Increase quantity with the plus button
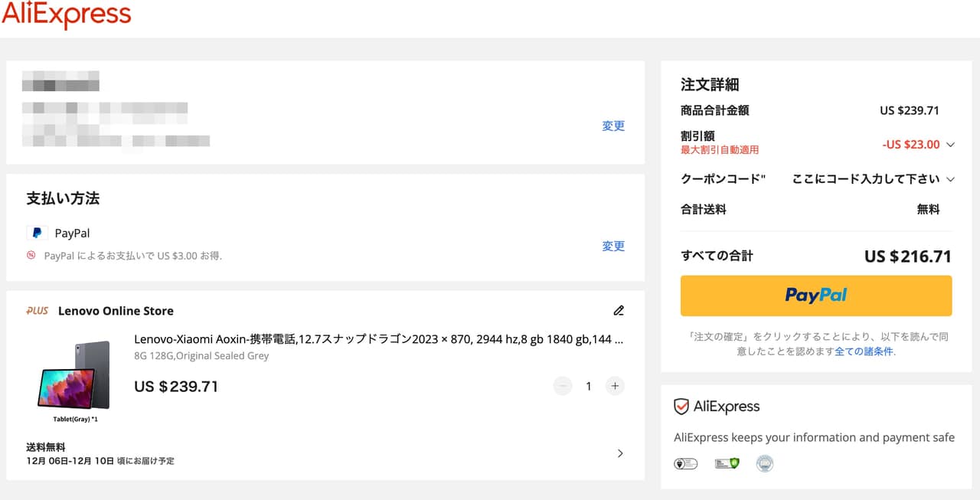This screenshot has height=500, width=980. point(615,386)
